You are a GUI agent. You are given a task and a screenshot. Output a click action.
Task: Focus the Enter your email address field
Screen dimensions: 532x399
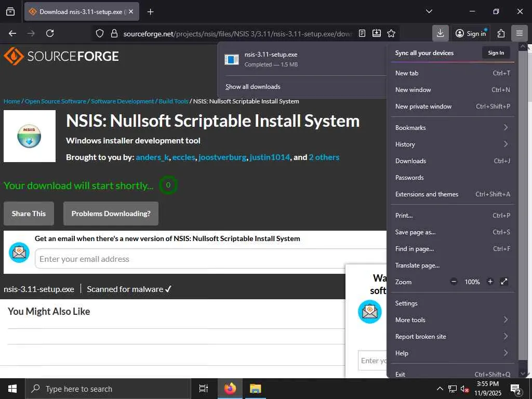coord(210,259)
